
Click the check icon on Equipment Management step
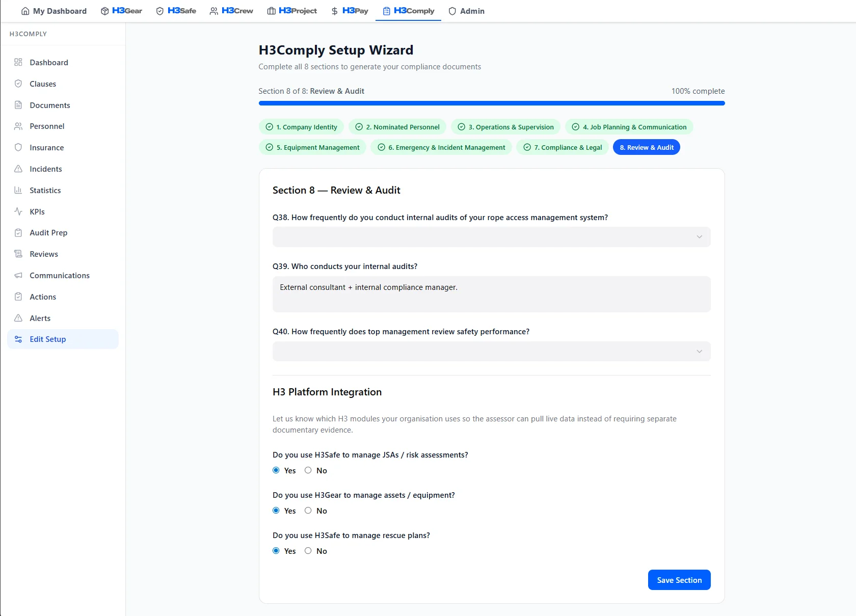(269, 147)
